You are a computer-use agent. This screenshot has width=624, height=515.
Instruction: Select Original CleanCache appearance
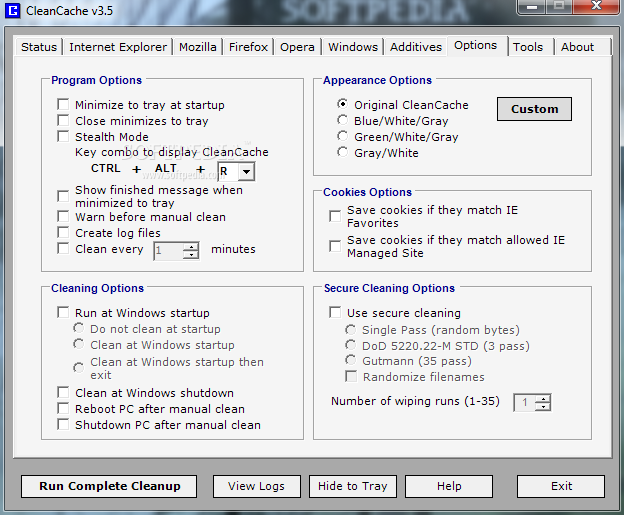342,104
